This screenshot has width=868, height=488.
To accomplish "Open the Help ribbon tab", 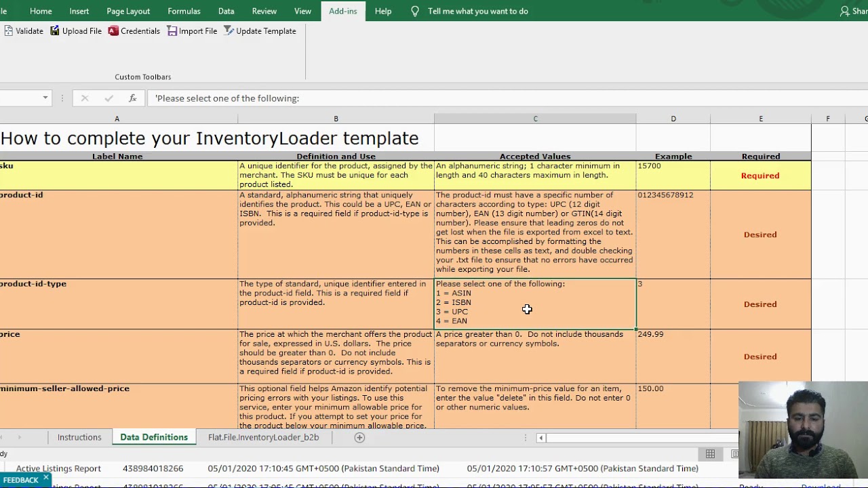I will click(x=383, y=11).
